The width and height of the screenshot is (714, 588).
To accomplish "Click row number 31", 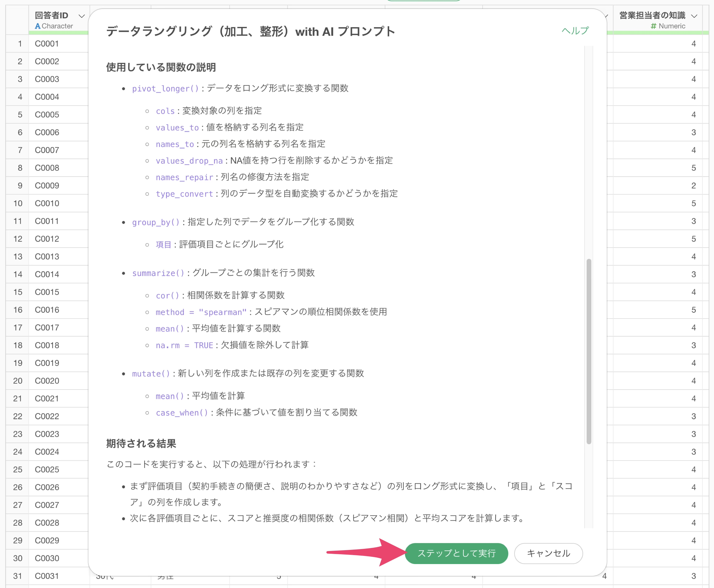I will click(x=18, y=576).
